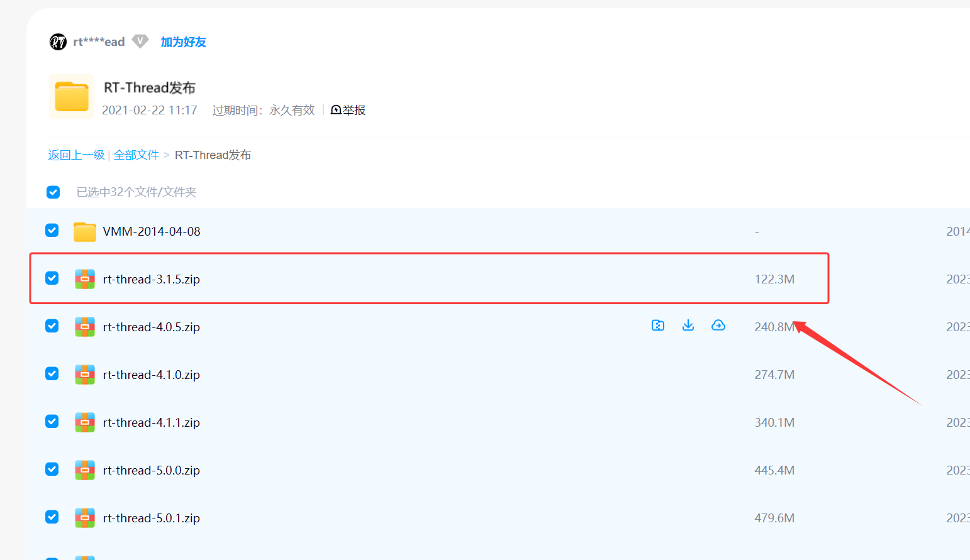Click the 445.4M size value
Screen dimensions: 970x560
(774, 470)
